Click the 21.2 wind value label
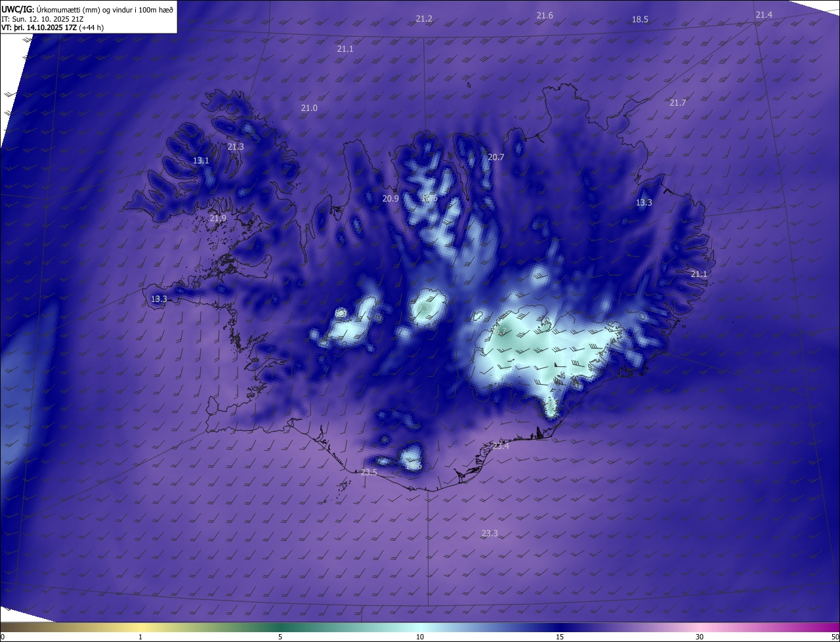 (424, 19)
